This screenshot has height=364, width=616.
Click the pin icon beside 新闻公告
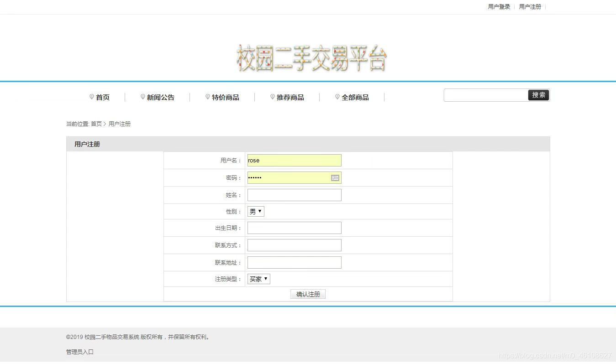tap(143, 97)
